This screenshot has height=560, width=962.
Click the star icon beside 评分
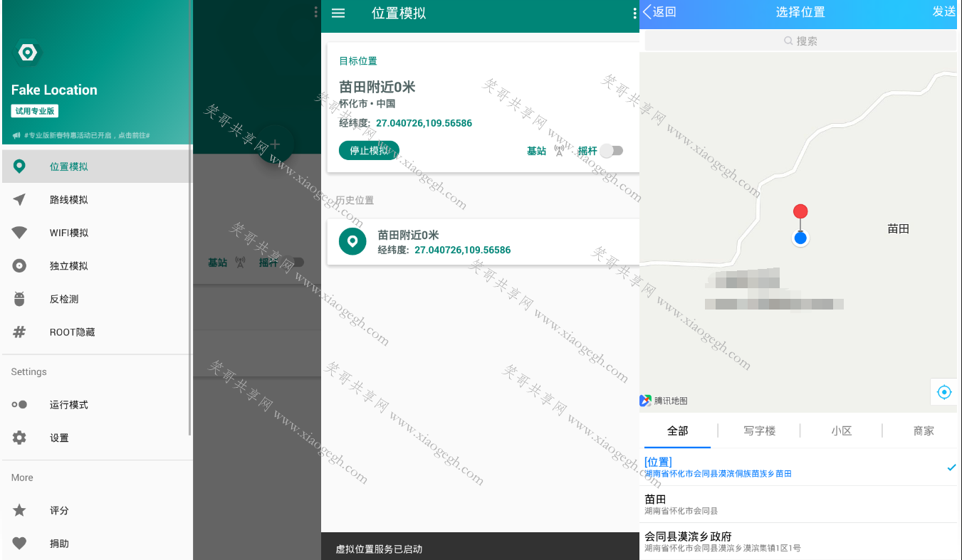point(19,510)
